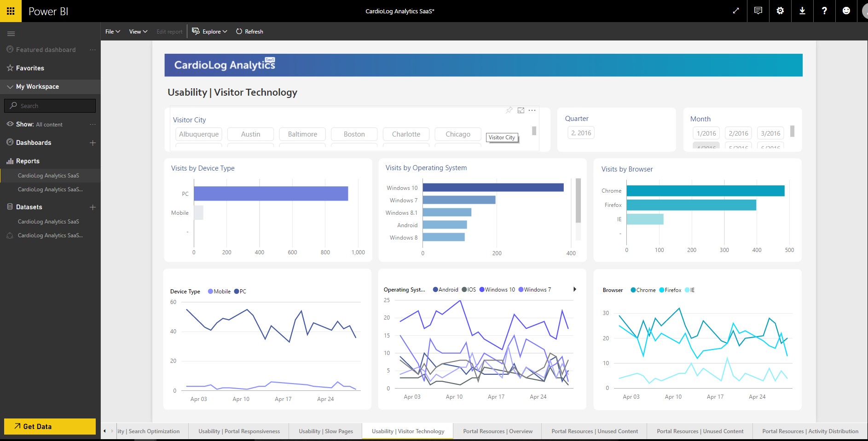Click the Visits by Operating System scrollbar
The height and width of the screenshot is (441, 868).
(578, 200)
